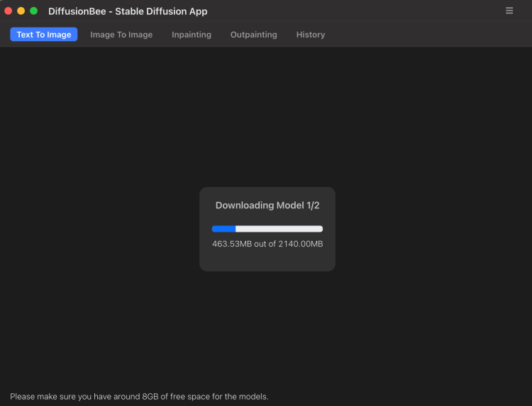Click the 8GB free space notice text
The image size is (532, 406).
(x=139, y=397)
